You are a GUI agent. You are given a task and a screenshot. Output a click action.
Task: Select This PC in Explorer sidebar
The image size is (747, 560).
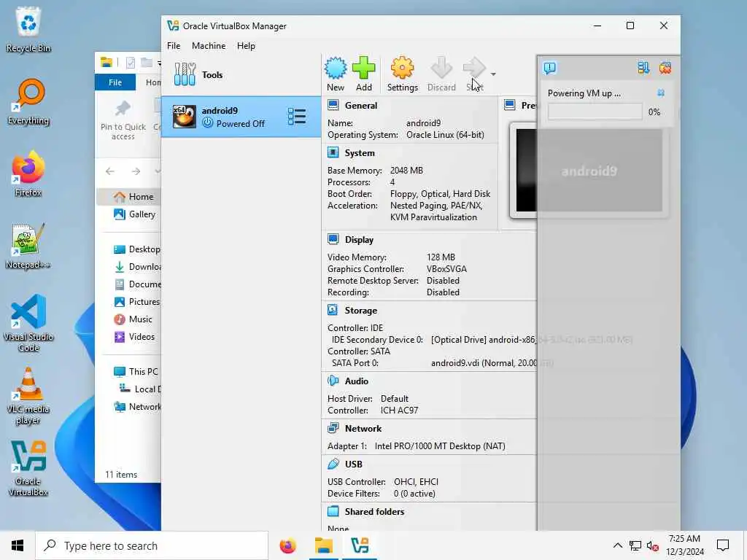[x=136, y=372]
